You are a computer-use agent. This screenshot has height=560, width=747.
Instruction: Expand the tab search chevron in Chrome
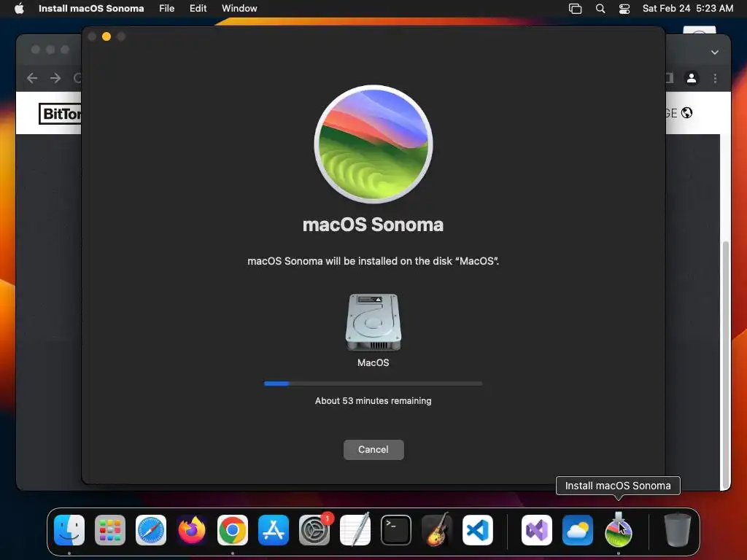(x=715, y=52)
